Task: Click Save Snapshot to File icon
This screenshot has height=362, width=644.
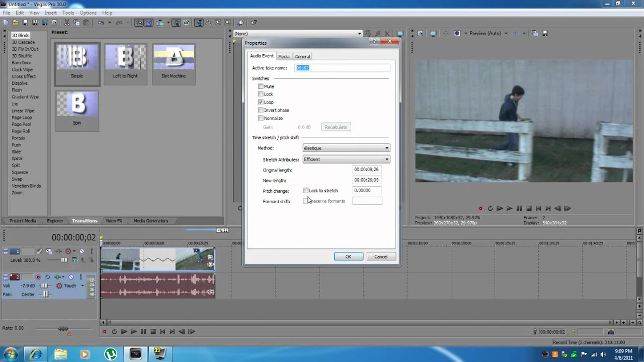Action: click(545, 33)
